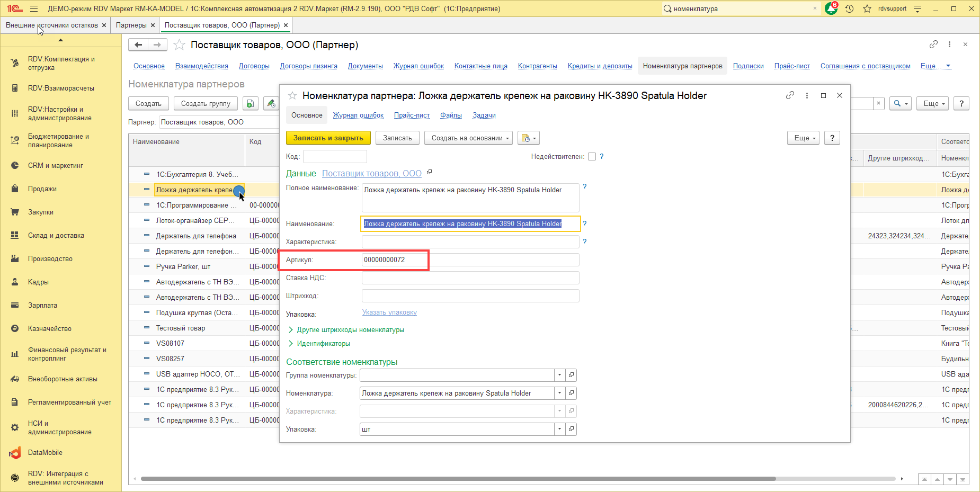The image size is (980, 492).
Task: Add the partner nomenclature dialog to favorites
Action: point(292,95)
